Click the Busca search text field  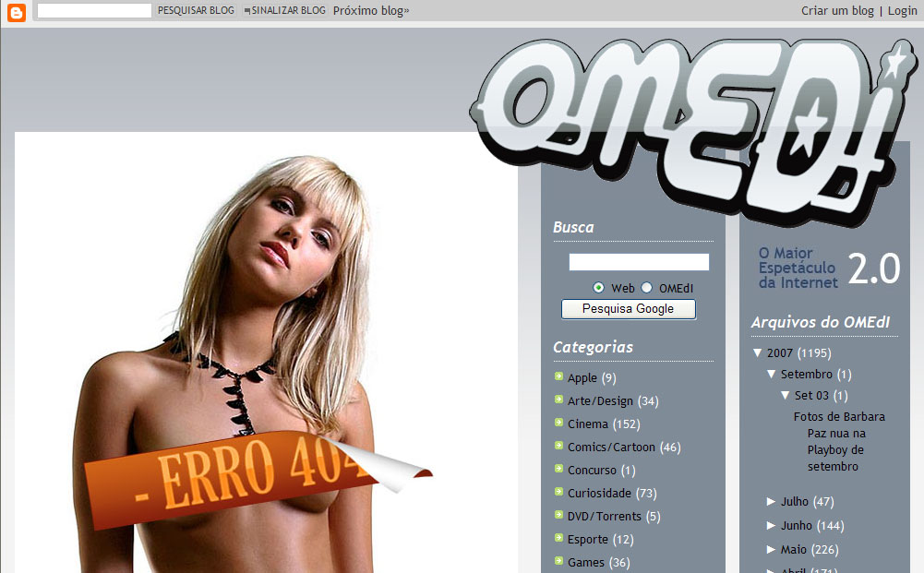point(639,262)
